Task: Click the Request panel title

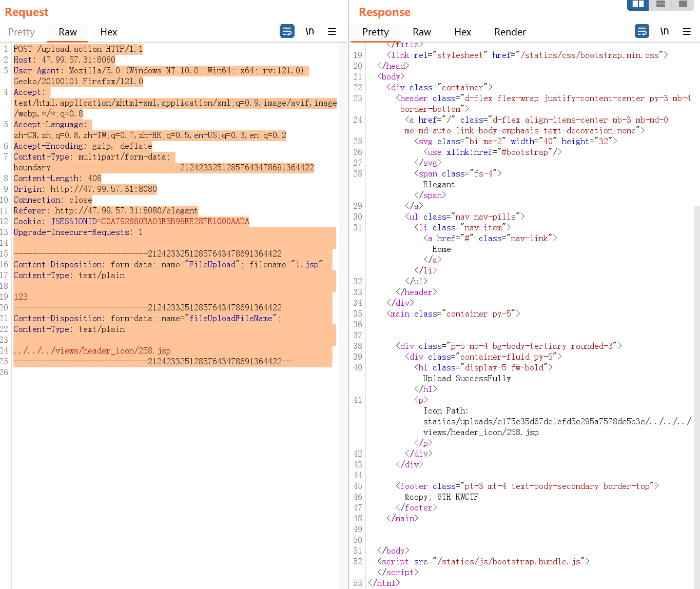Action: tap(27, 12)
